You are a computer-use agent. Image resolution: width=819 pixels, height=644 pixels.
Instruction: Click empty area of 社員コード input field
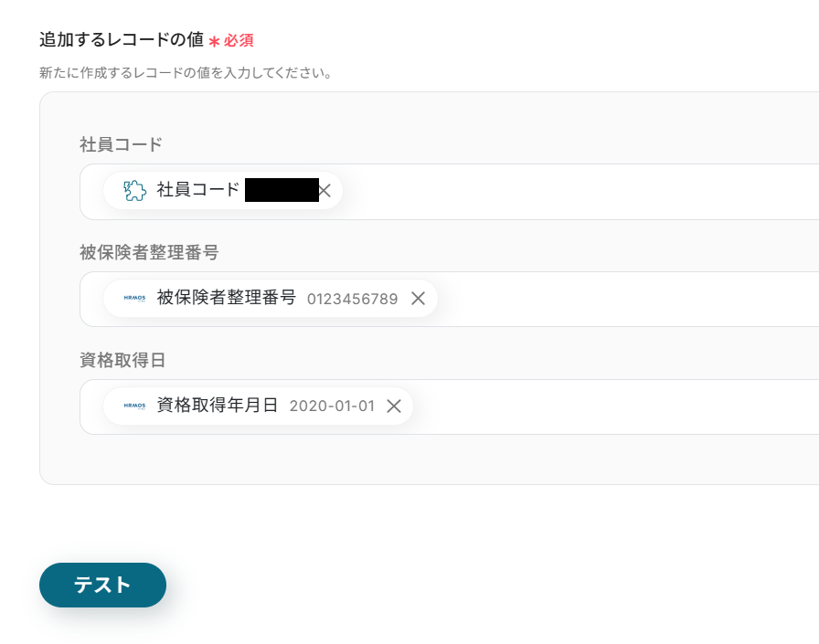coord(576,192)
